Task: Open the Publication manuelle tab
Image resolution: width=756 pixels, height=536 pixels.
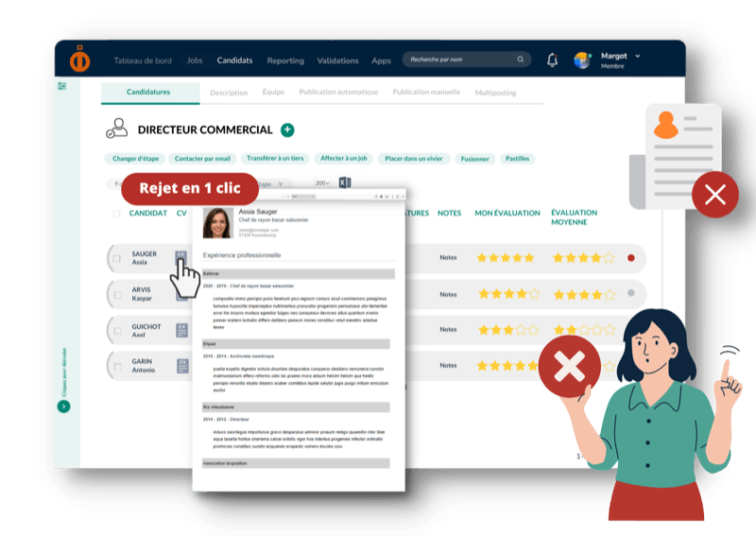Action: click(x=426, y=92)
